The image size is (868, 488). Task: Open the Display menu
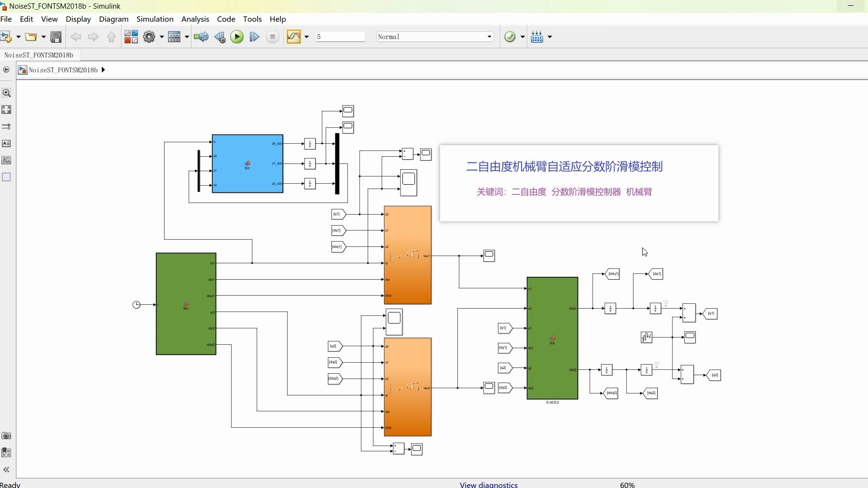point(78,19)
